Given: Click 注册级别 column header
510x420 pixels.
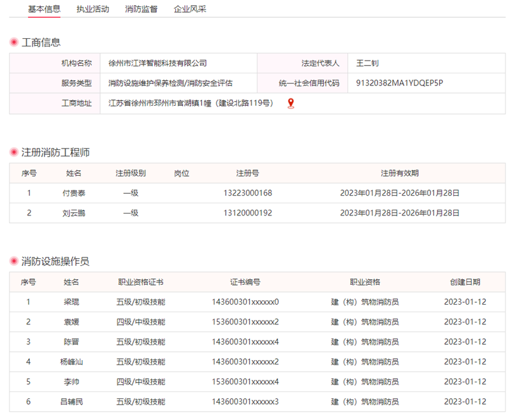Looking at the screenshot, I should pyautogui.click(x=131, y=173).
